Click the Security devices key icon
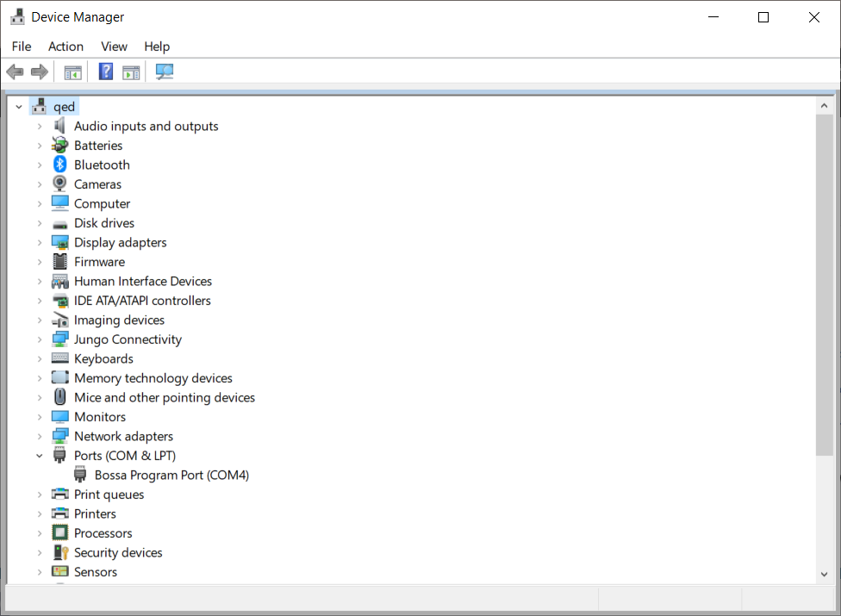The height and width of the screenshot is (616, 841). pos(60,552)
